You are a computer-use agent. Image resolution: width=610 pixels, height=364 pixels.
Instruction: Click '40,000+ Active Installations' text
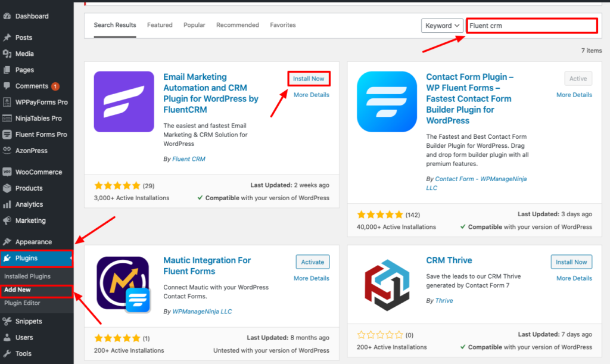click(396, 227)
